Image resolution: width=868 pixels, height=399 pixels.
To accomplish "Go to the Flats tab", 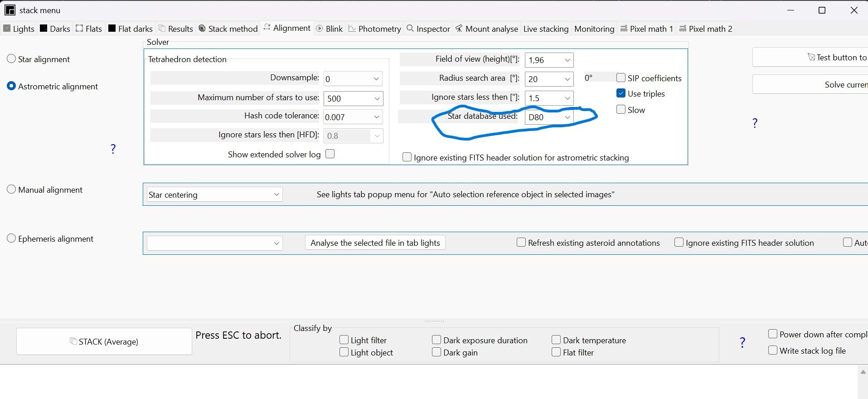I will (x=89, y=29).
